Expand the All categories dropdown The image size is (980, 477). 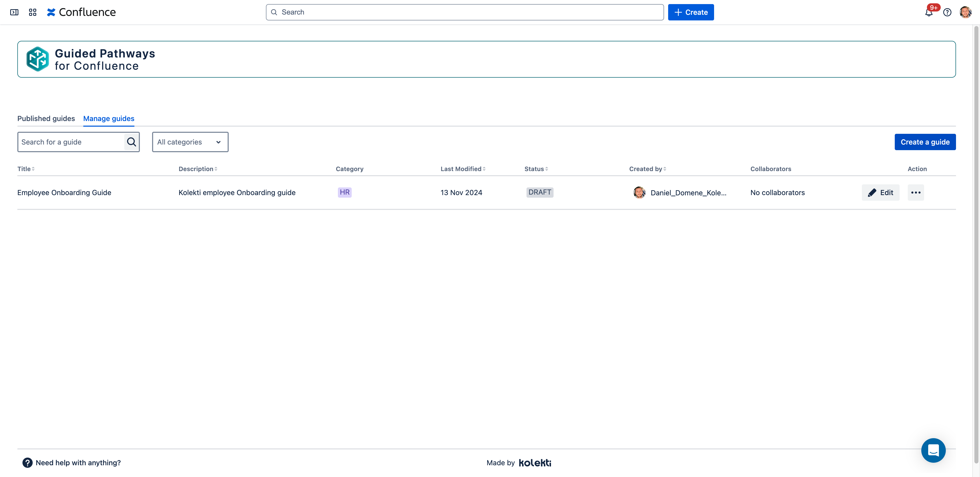coord(190,142)
